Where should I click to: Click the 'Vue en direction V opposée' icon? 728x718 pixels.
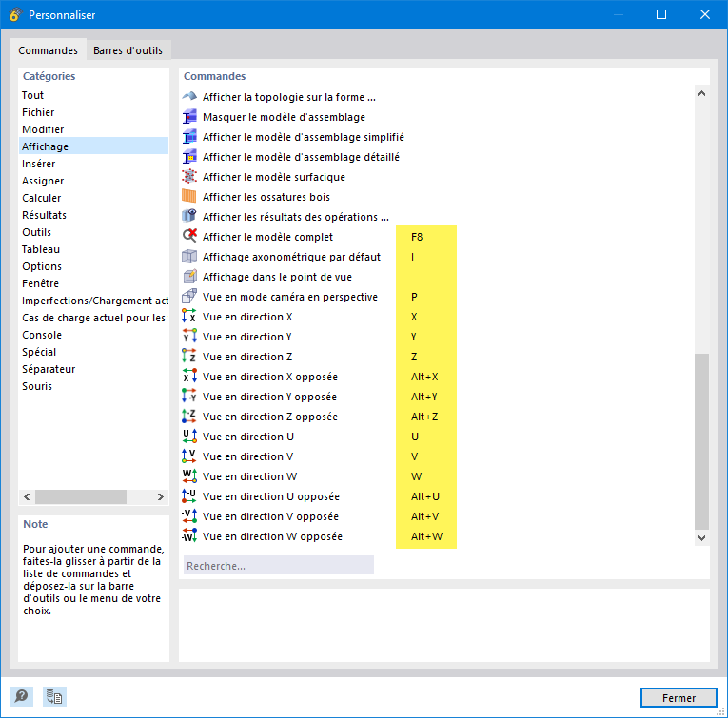(x=189, y=515)
